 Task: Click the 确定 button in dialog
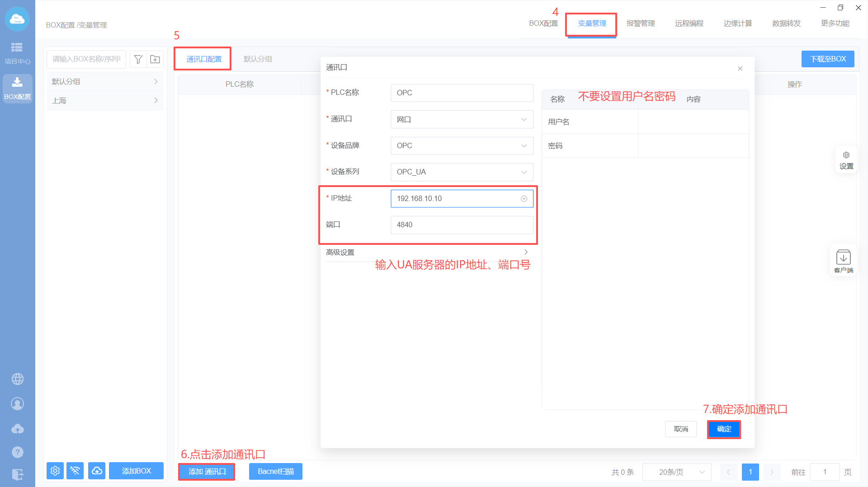724,429
